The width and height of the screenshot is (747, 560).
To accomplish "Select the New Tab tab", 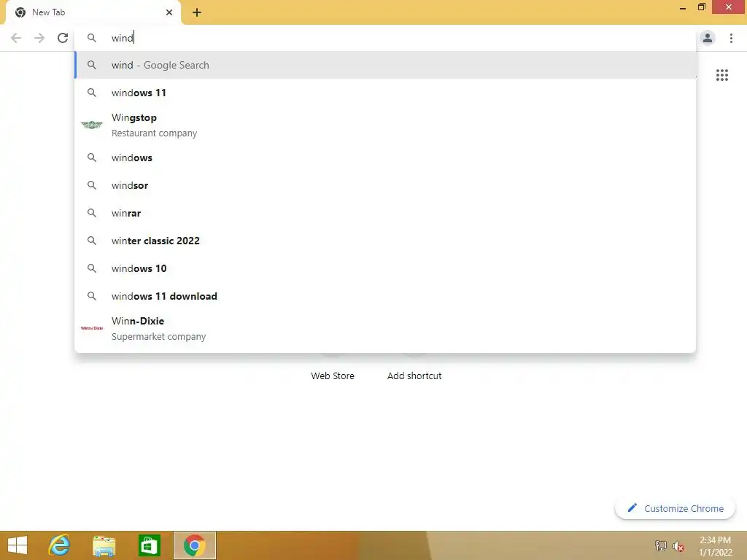I will point(93,13).
